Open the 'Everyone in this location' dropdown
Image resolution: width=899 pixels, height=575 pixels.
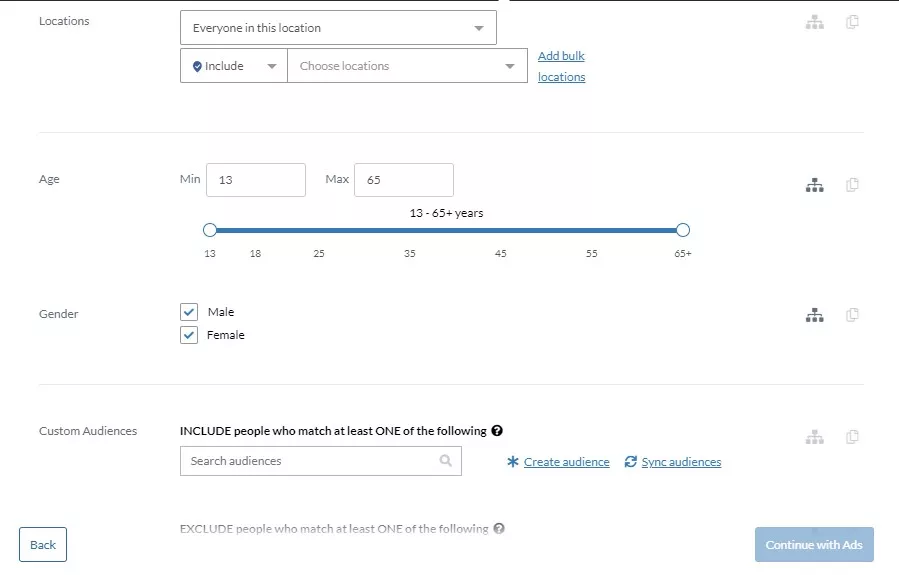(338, 28)
